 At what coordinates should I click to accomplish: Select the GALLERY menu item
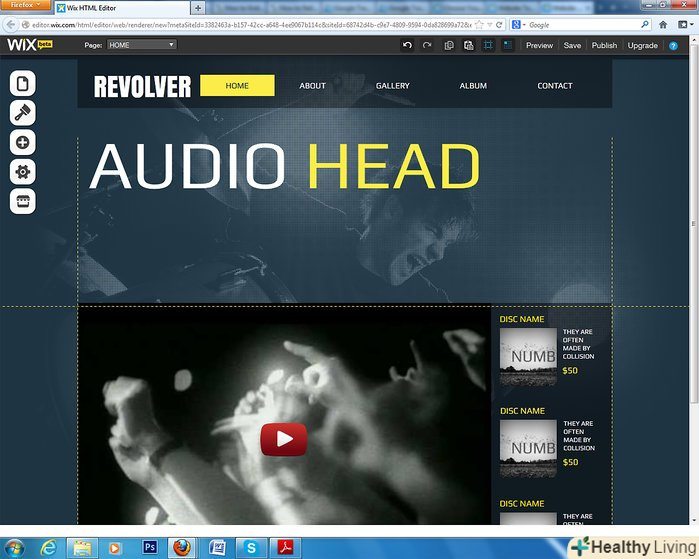click(x=392, y=86)
